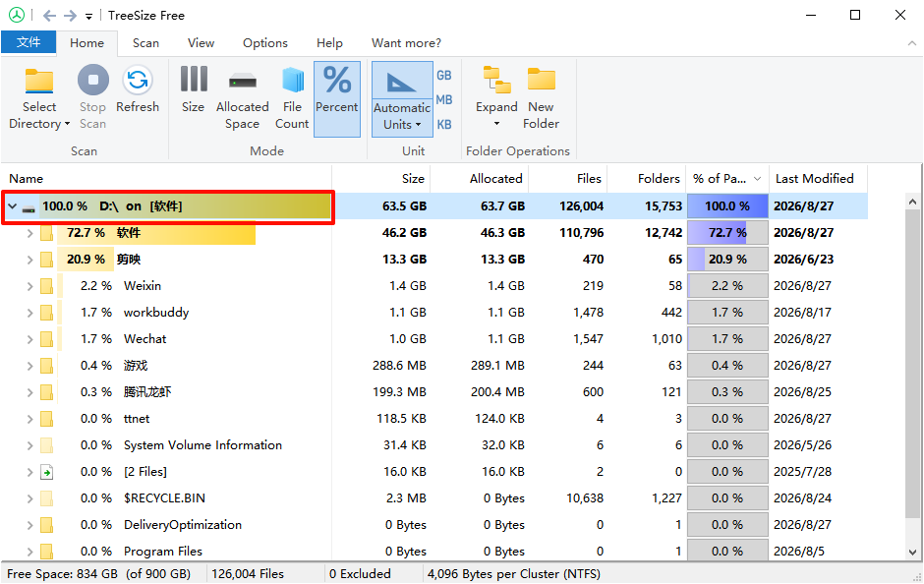The image size is (924, 584).
Task: Click the Stop Scan icon
Action: click(x=93, y=81)
